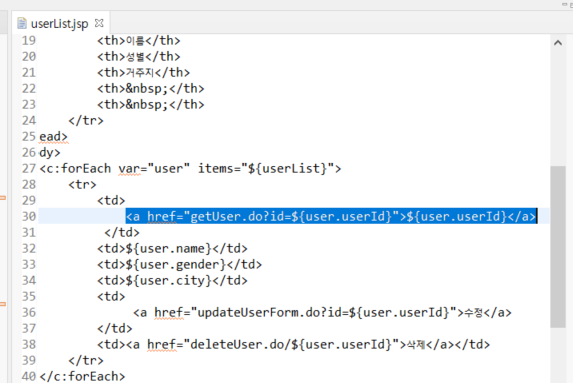Click the </tr> tag on line 39
The height and width of the screenshot is (383, 573).
point(86,361)
